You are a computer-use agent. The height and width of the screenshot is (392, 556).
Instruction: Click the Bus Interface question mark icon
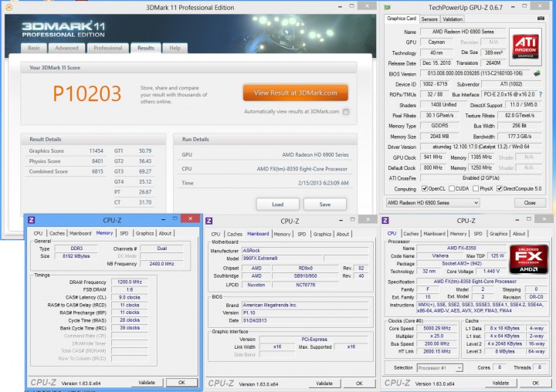point(541,95)
